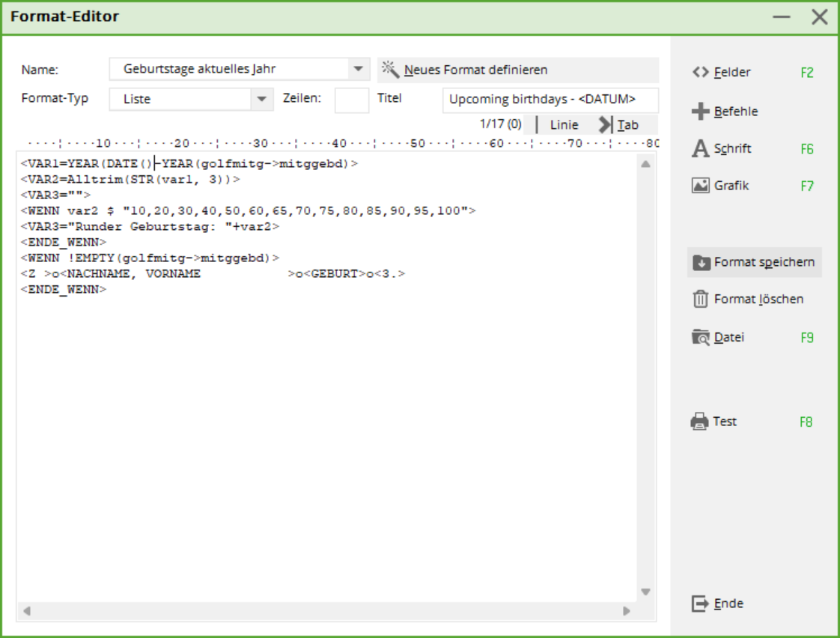Open the Felder code brackets icon
This screenshot has width=840, height=638.
point(700,73)
